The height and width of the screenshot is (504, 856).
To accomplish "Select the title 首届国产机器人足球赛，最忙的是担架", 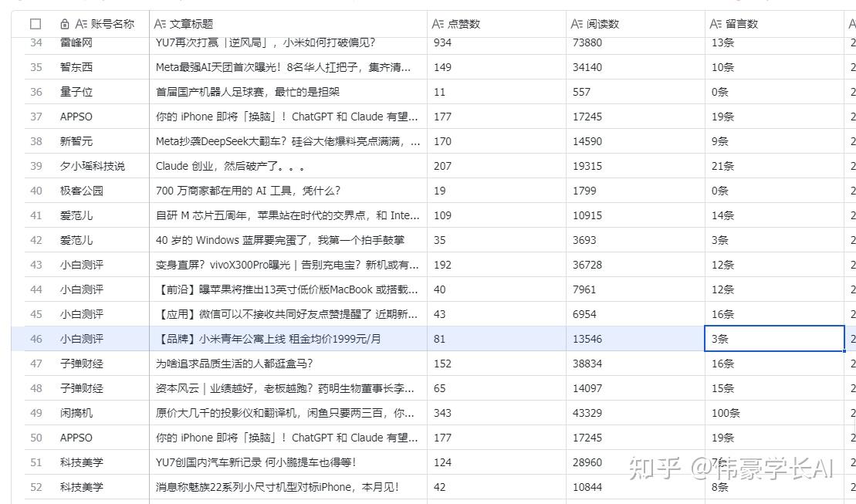I will [247, 92].
